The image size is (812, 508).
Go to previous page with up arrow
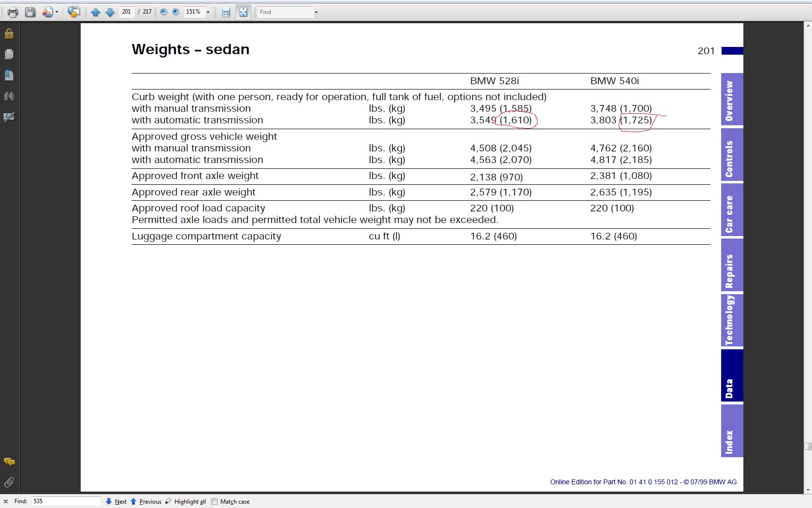point(96,12)
